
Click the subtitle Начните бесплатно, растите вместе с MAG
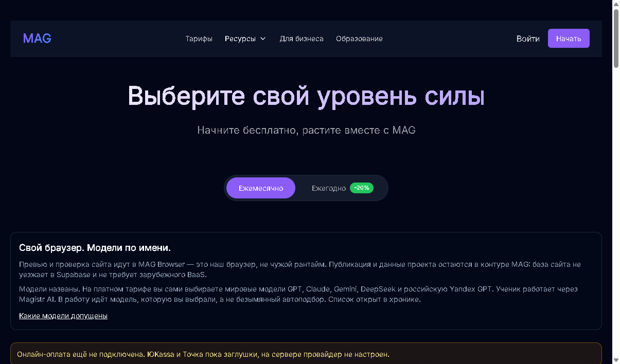(x=306, y=130)
